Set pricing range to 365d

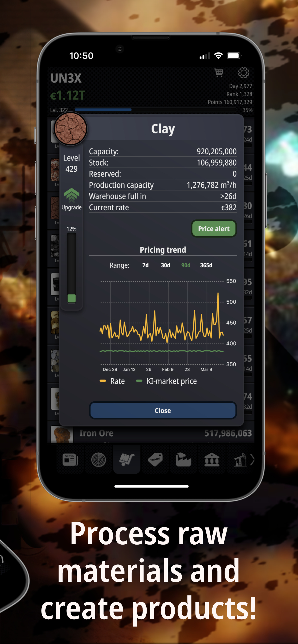[206, 265]
